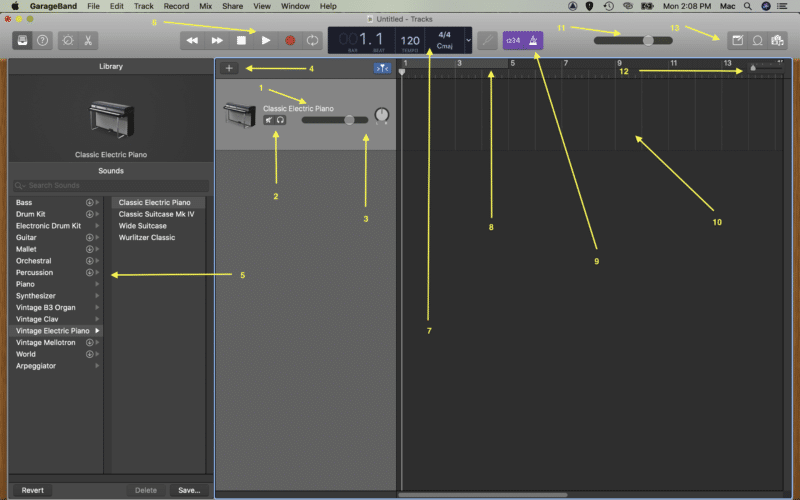Expand the Mallet category

[97, 249]
